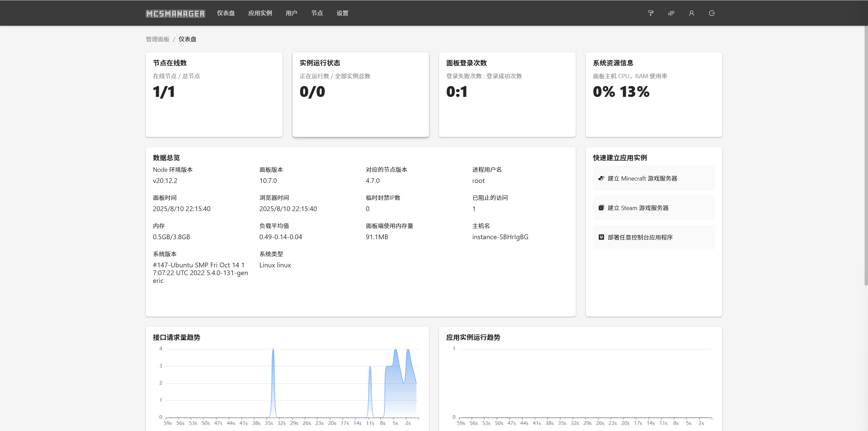This screenshot has width=868, height=431.
Task: Open the 设置 menu item
Action: (342, 13)
